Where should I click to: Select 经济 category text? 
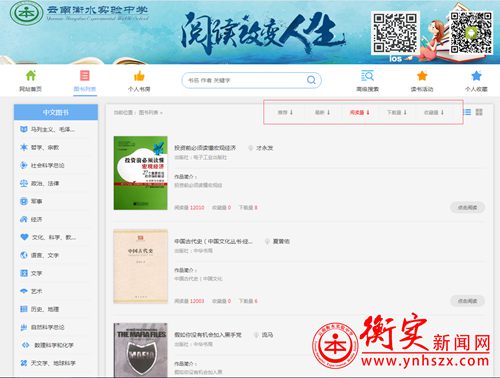point(36,219)
